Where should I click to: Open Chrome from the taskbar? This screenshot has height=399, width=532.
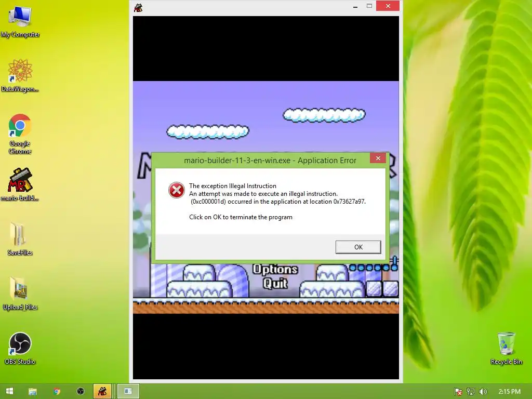57,391
